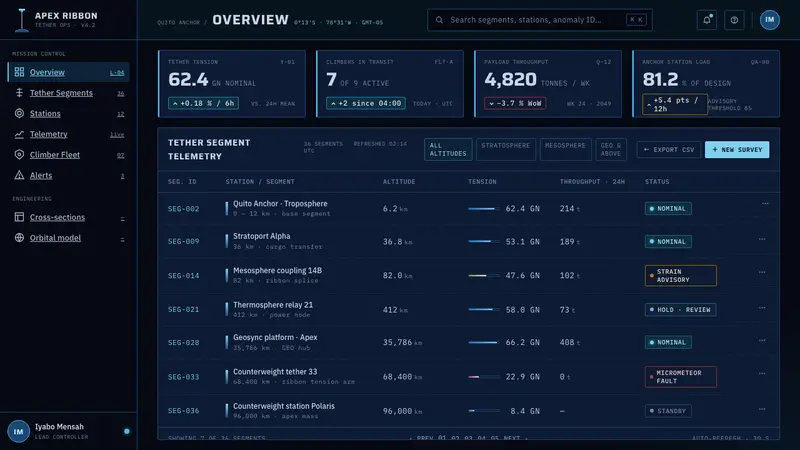Click the '+0.18 % / 6h' trend chip
800x450 pixels.
(203, 103)
